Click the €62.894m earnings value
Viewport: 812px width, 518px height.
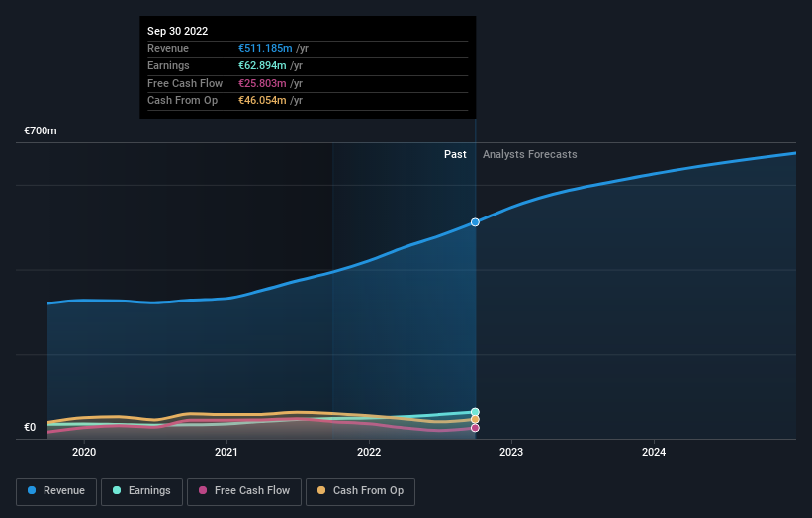[x=262, y=65]
